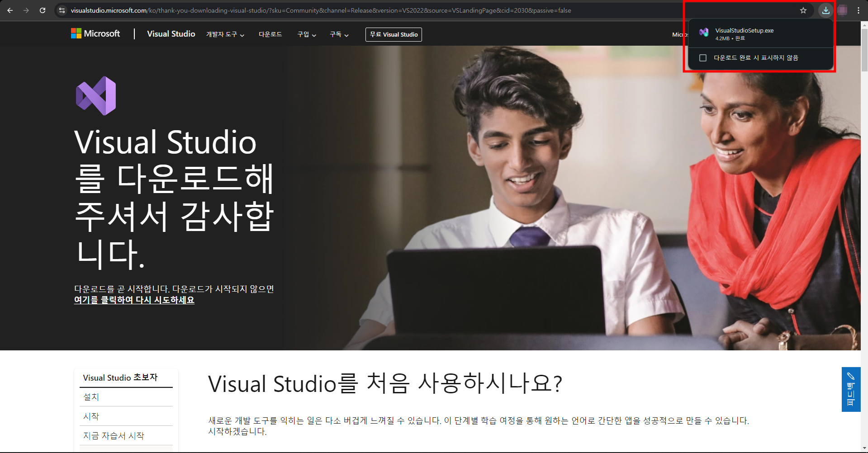Go back to the previous page
Screen dimensions: 868x453
click(x=10, y=10)
